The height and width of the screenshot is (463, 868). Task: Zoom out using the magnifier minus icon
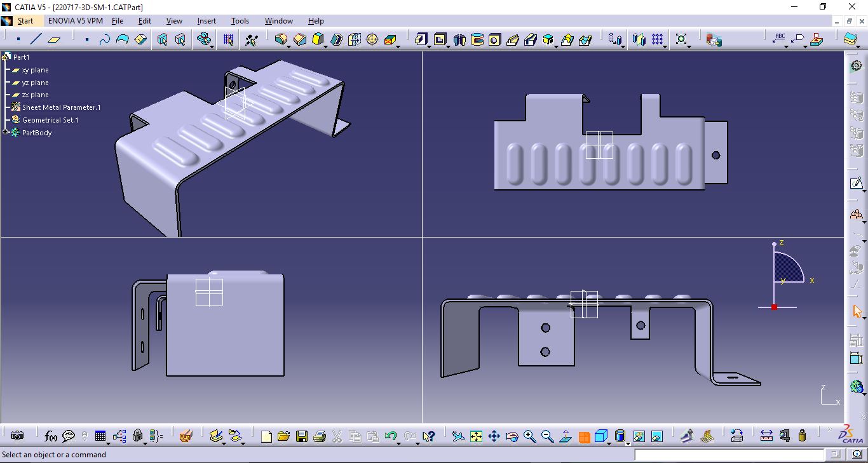(547, 436)
